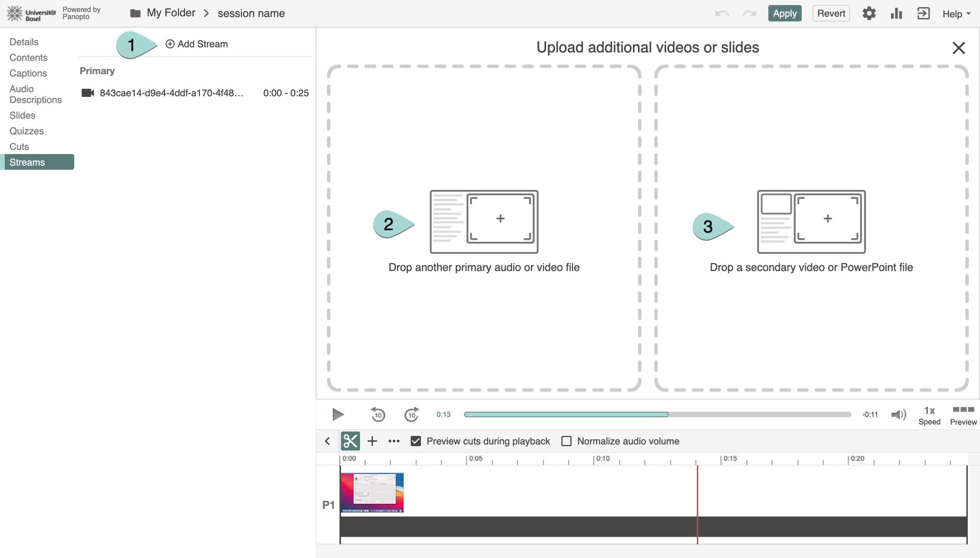Click the playback progress bar
Viewport: 980px width, 558px height.
click(657, 415)
